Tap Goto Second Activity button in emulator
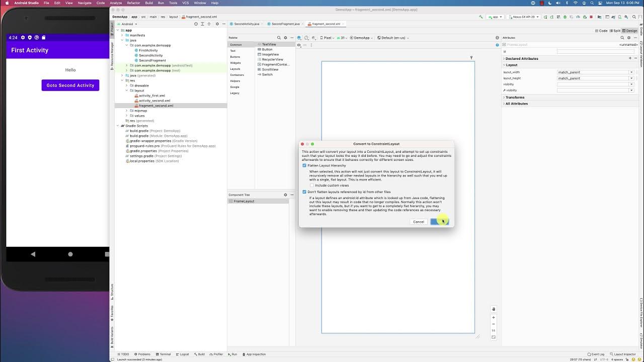The image size is (644, 362). (x=70, y=85)
